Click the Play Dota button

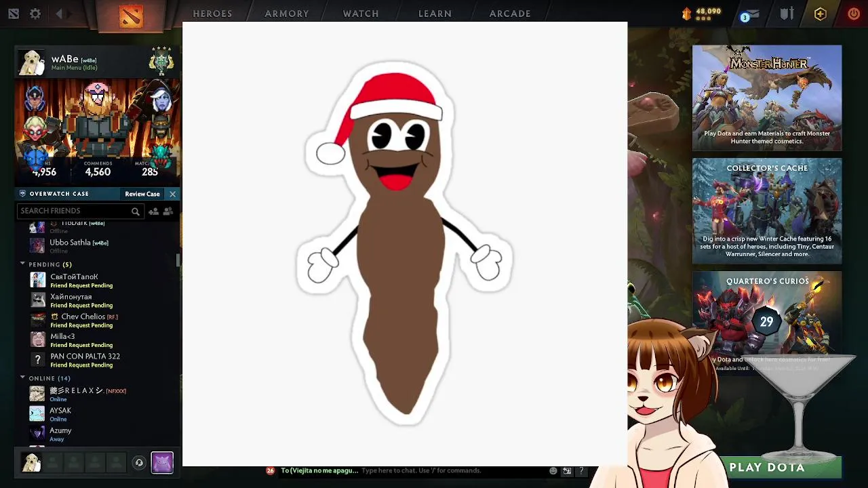pos(767,468)
